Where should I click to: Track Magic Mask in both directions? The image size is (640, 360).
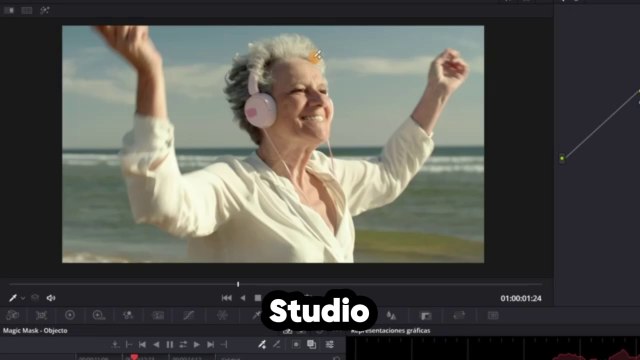[x=183, y=345]
